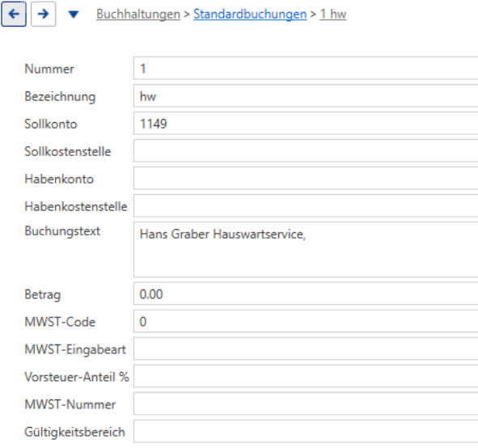Select the Vorsteuer-Anteil % field
Viewport: 478px width, 448px height.
click(306, 376)
